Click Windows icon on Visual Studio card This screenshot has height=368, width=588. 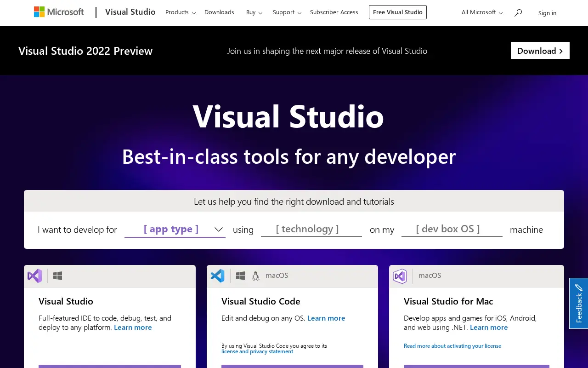pos(57,276)
